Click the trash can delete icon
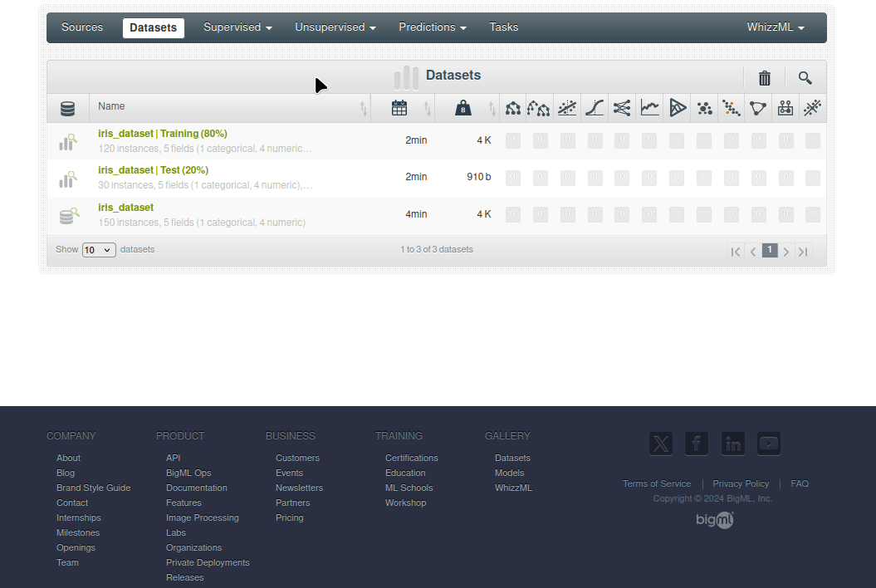 [765, 78]
